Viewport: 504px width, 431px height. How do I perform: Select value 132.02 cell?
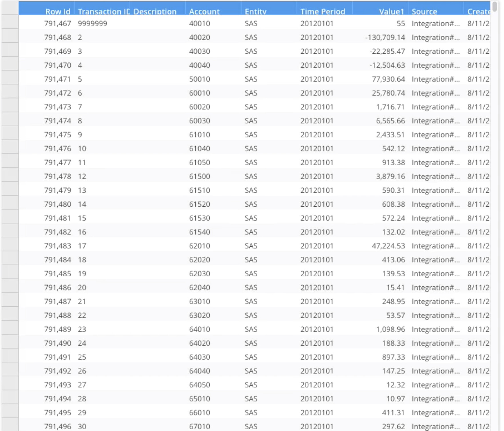tap(380, 232)
